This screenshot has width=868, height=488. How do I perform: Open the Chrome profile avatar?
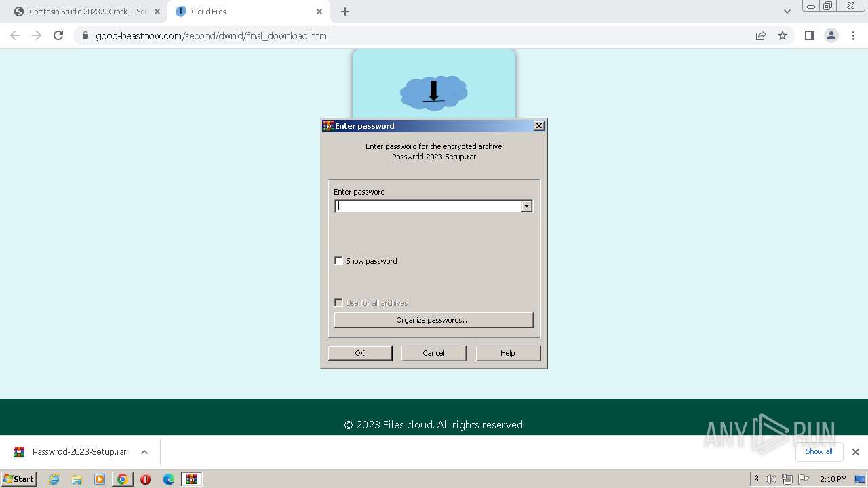tap(831, 35)
